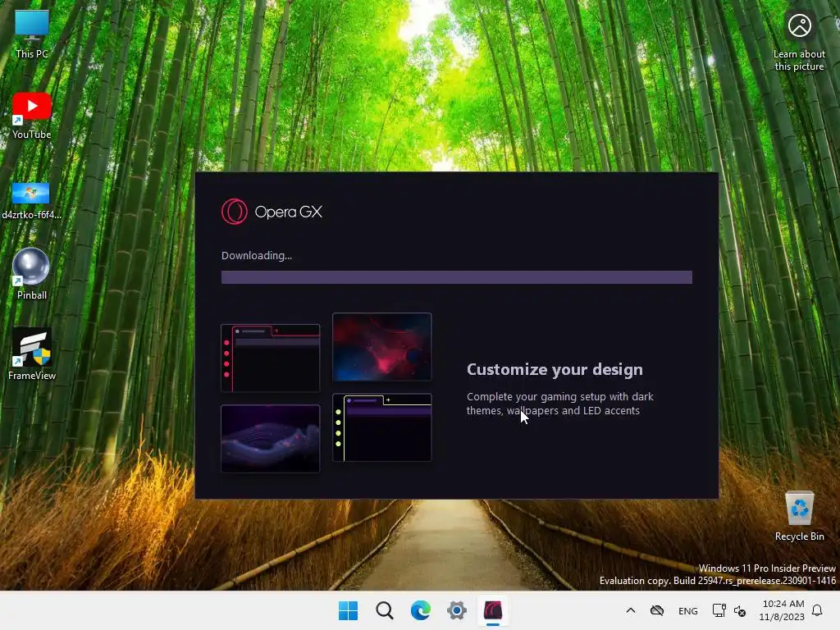Click the Downloading... status text

coord(257,256)
